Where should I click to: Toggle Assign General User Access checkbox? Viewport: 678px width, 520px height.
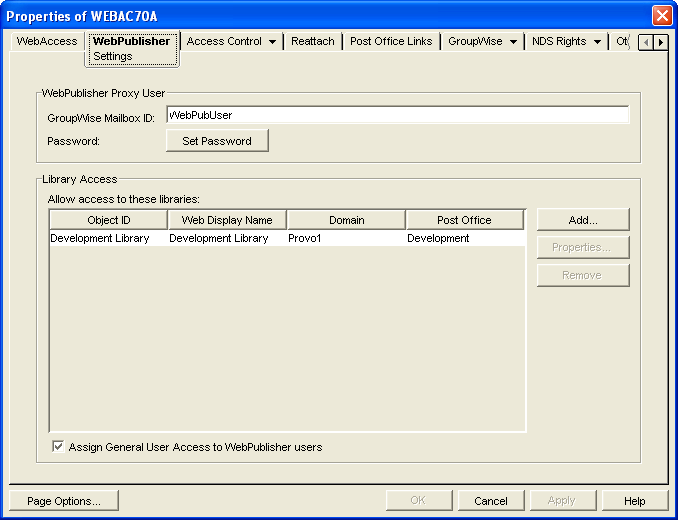point(58,447)
